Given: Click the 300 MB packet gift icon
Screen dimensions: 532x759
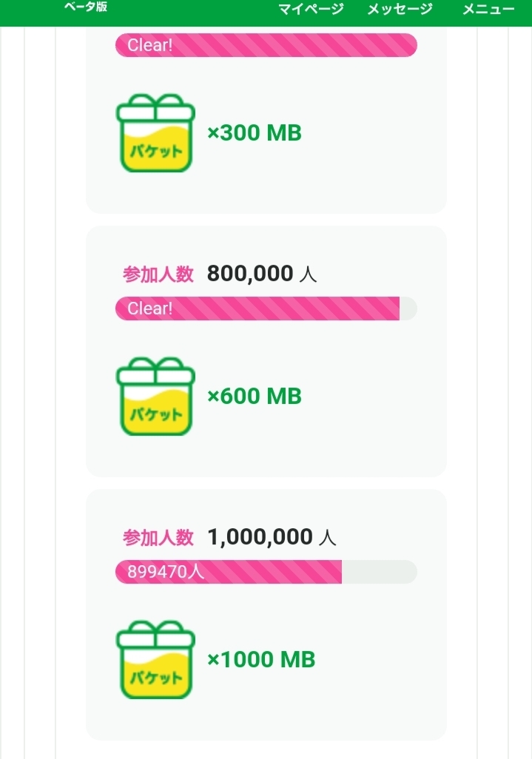Looking at the screenshot, I should [155, 133].
